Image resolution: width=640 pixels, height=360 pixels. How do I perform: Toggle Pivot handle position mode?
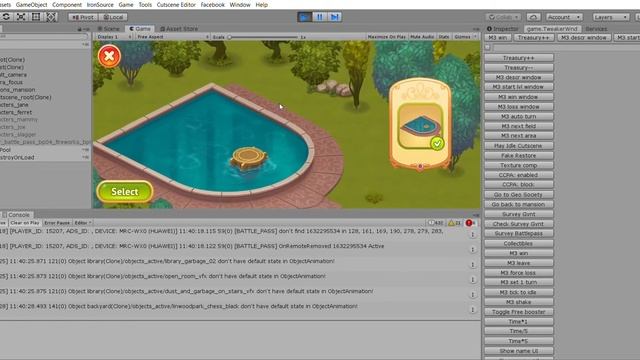pyautogui.click(x=83, y=17)
